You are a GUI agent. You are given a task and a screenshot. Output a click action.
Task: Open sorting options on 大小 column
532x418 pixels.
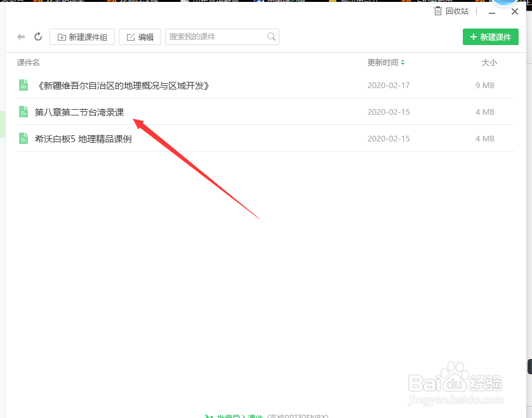tap(489, 62)
